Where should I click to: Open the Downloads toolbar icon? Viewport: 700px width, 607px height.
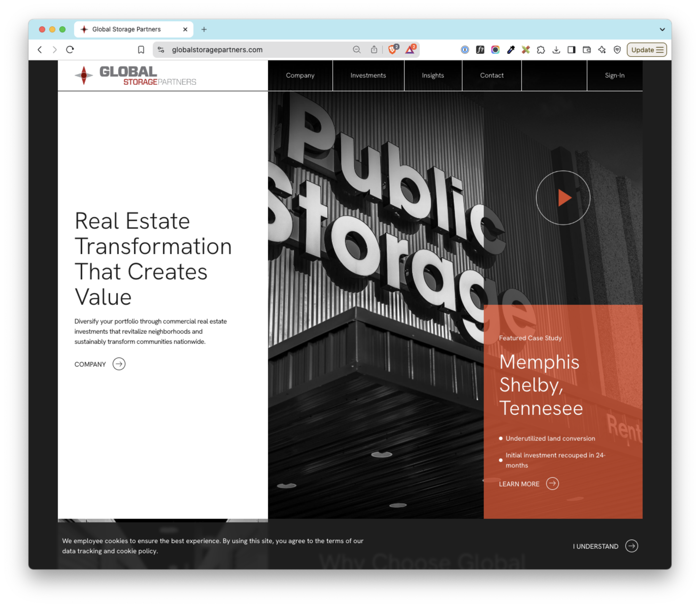tap(556, 50)
